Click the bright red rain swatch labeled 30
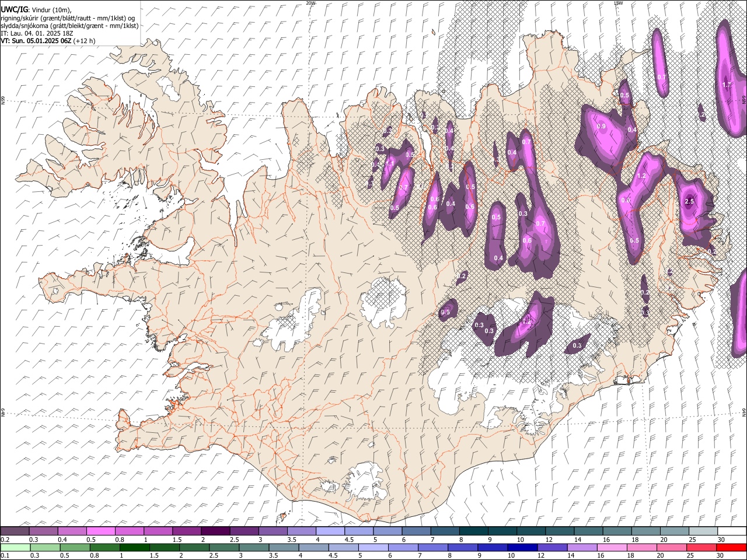This screenshot has width=747, height=560. 731,548
